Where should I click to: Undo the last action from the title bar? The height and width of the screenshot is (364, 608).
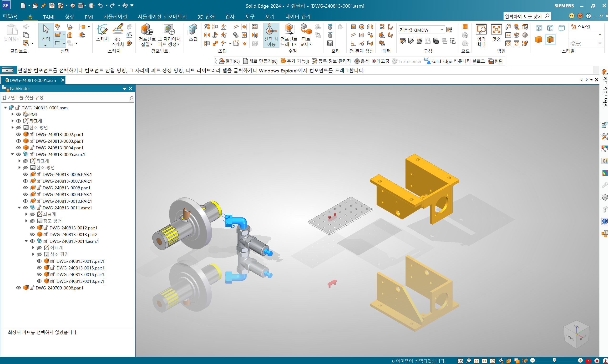(100, 5)
